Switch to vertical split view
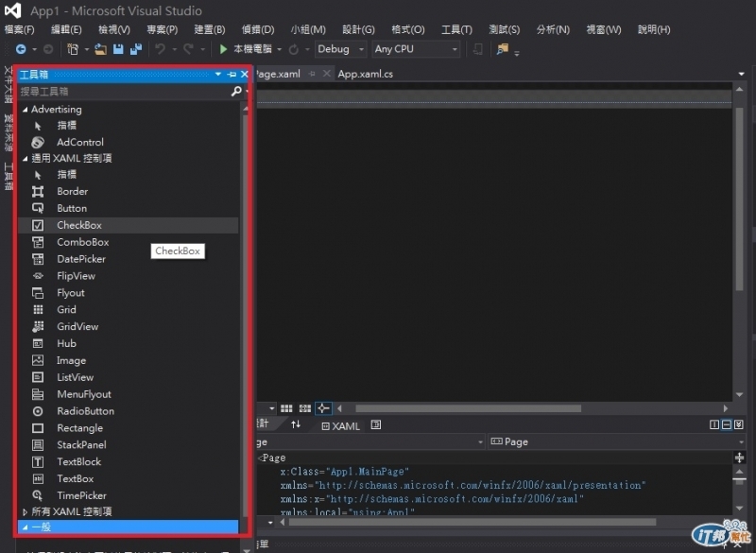 714,424
